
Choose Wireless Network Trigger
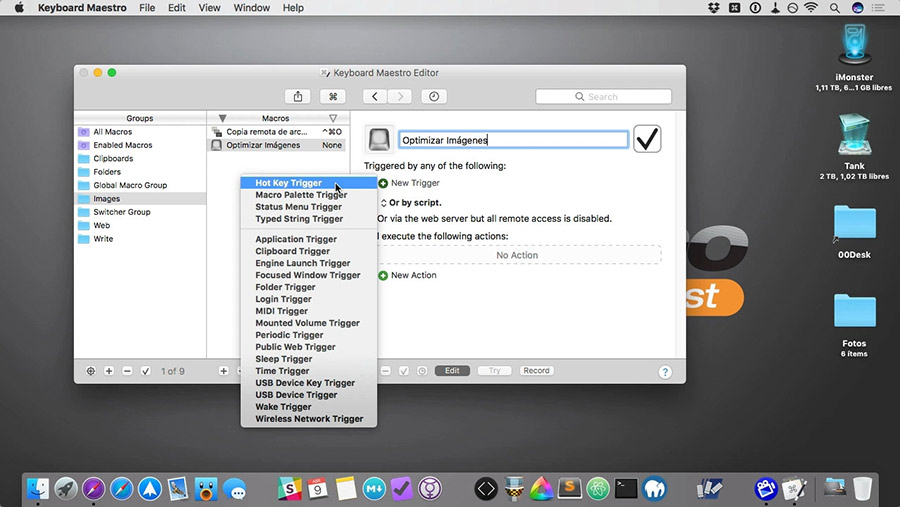309,419
